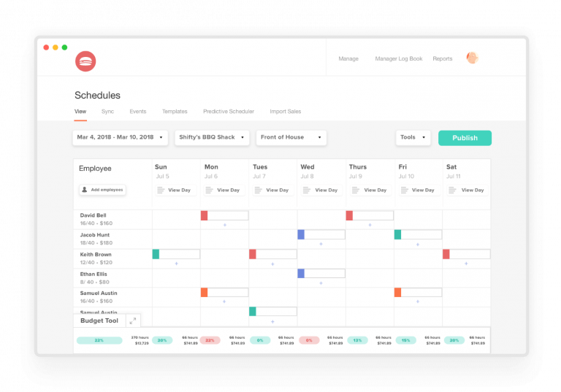Image resolution: width=561 pixels, height=392 pixels.
Task: Click the list icon in Monday's View Day
Action: 210,190
